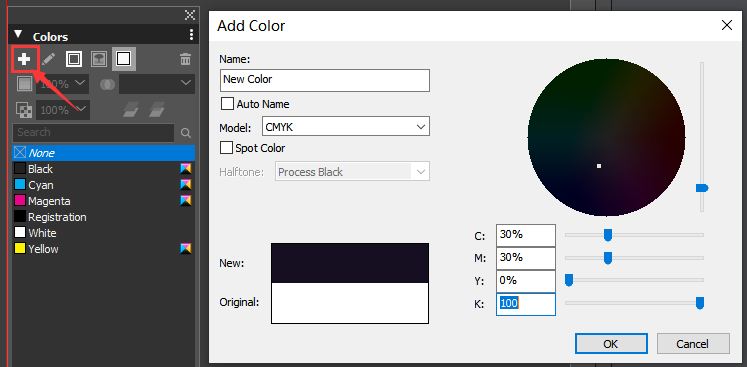Select Cyan in the colors list
Viewport: 747px width, 367px height.
pos(103,185)
